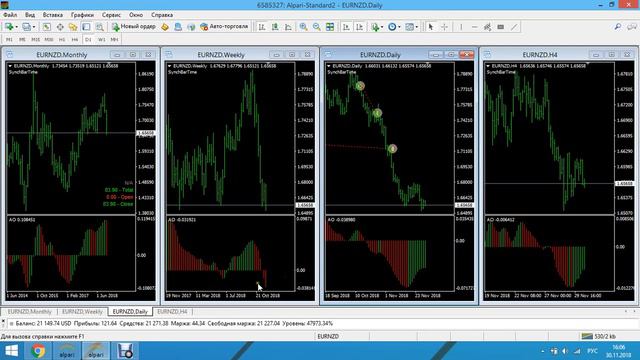Open the Windows Start button

click(x=11, y=351)
